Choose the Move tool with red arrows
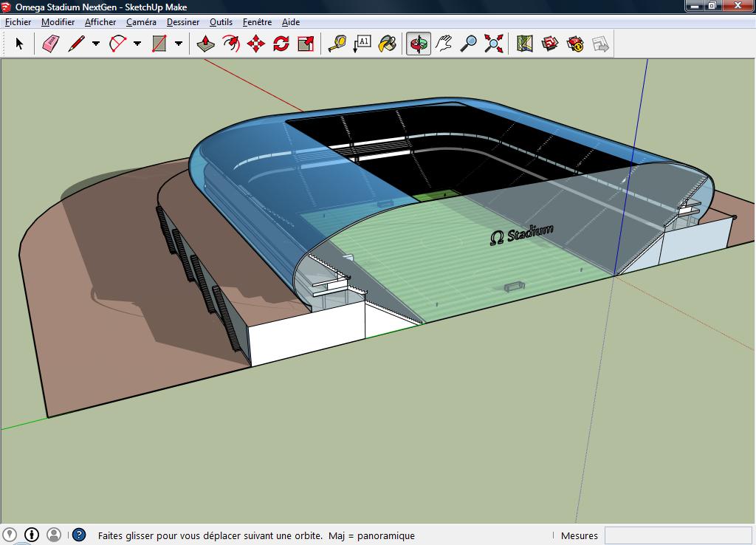Screen dimensions: 756x545 [x=256, y=44]
